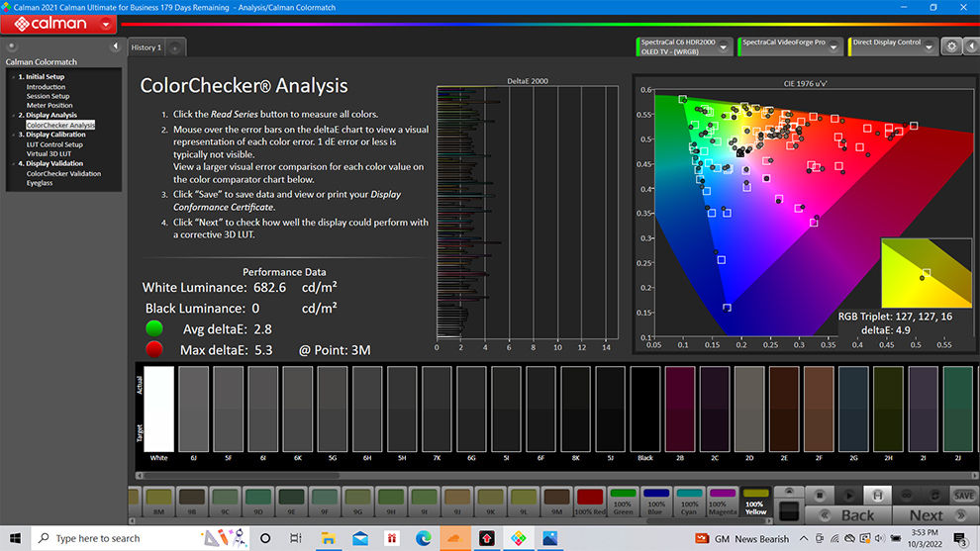Click the taskbar search box
Image resolution: width=980 pixels, height=551 pixels.
142,538
